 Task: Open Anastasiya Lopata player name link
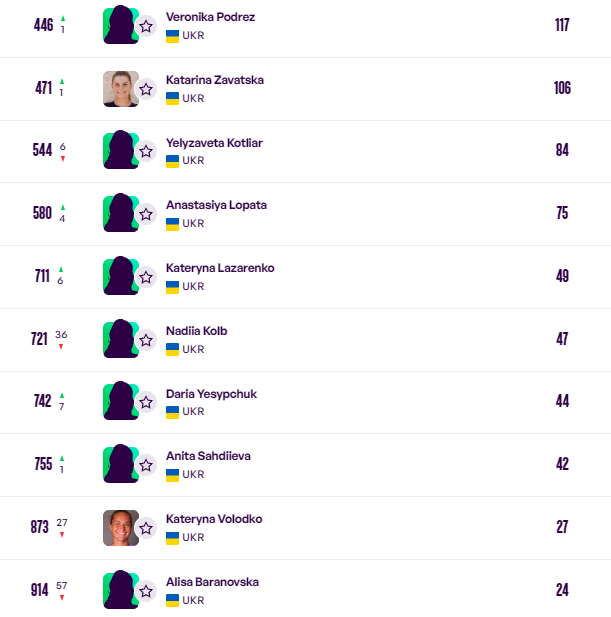pyautogui.click(x=216, y=205)
